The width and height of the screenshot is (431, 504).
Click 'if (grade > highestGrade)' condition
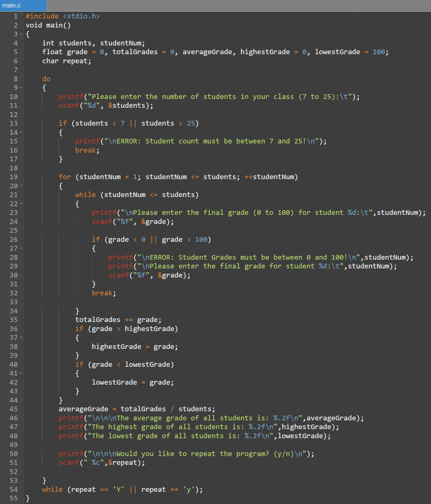126,329
